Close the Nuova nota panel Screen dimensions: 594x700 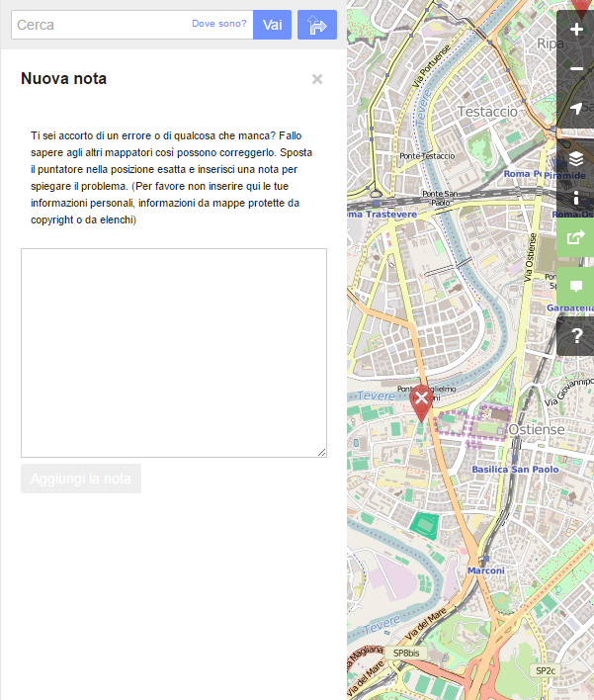(317, 79)
